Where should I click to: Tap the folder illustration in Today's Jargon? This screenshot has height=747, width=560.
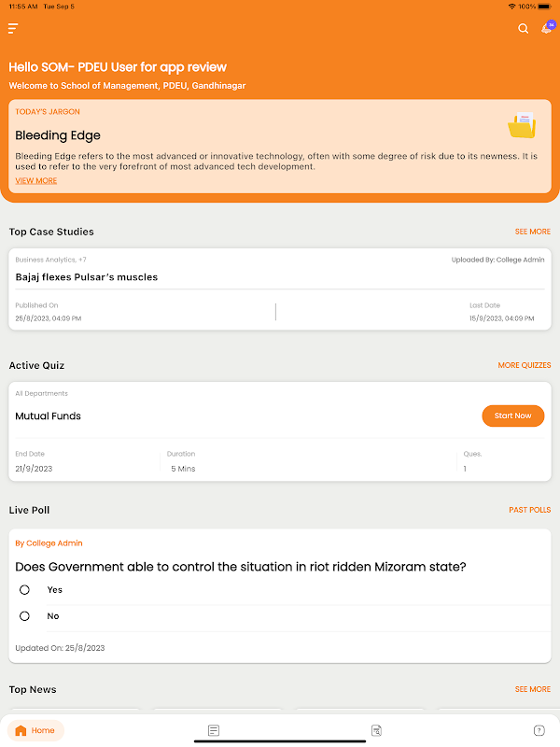pyautogui.click(x=522, y=125)
